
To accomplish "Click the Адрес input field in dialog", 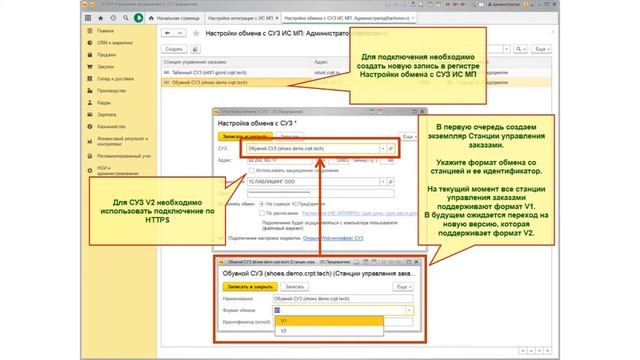I will (x=280, y=160).
